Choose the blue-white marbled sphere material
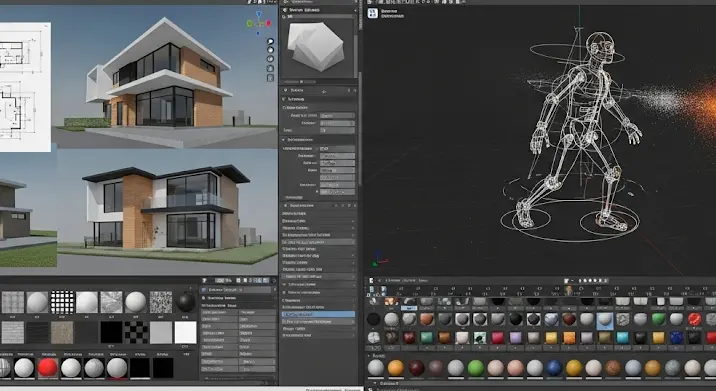The width and height of the screenshot is (716, 391). coord(551,319)
